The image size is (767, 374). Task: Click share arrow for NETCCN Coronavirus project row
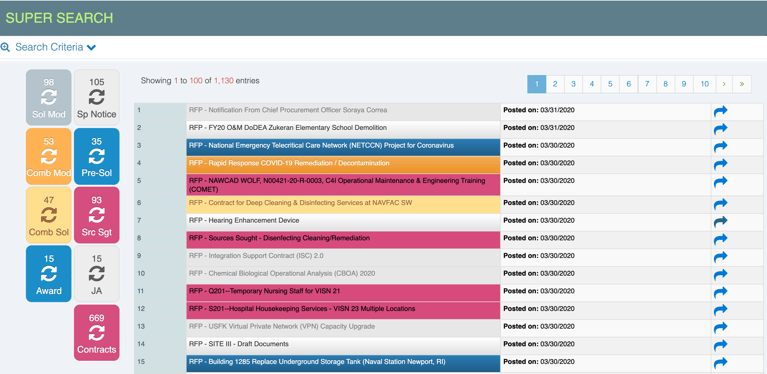click(x=721, y=147)
